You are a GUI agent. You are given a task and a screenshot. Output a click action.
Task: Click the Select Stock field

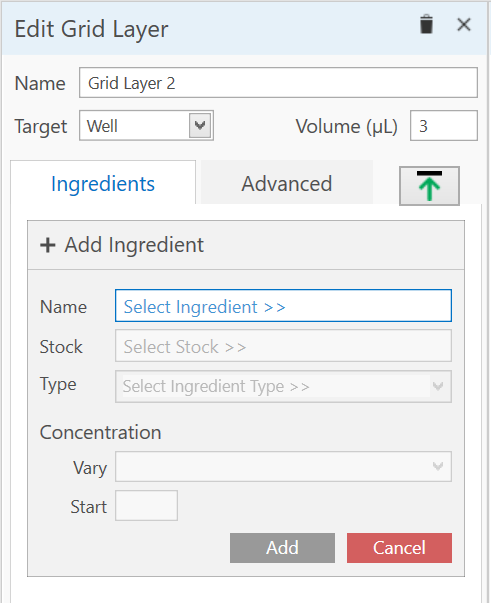point(283,346)
